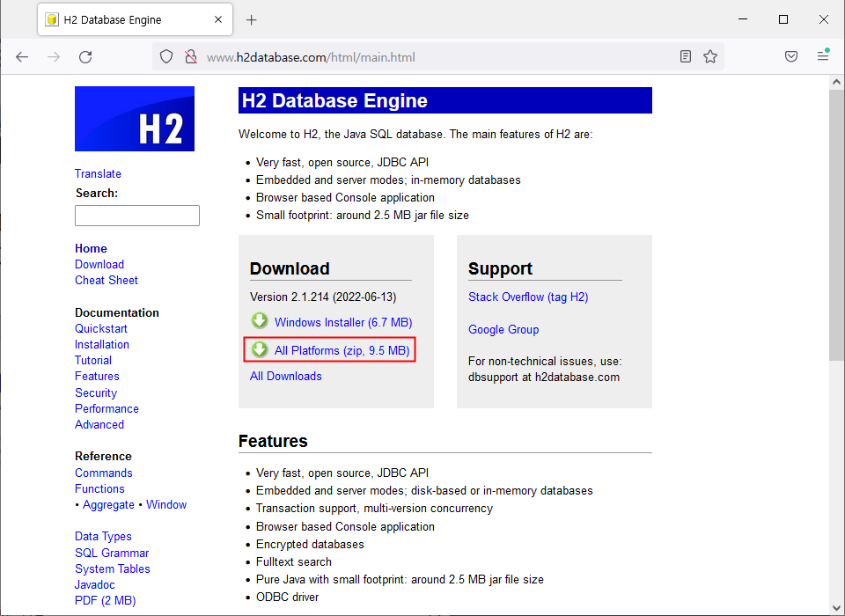Screen dimensions: 845x616
Task: Click the Search text field
Action: click(137, 216)
